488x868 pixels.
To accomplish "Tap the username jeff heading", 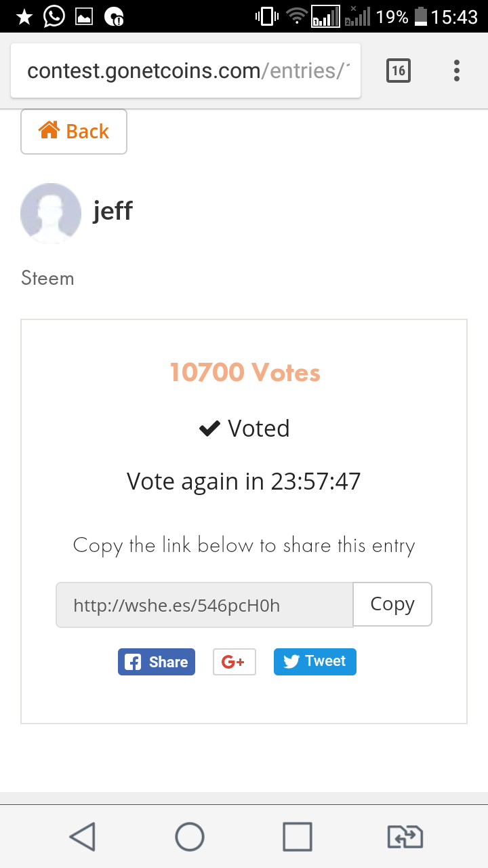I will point(113,211).
